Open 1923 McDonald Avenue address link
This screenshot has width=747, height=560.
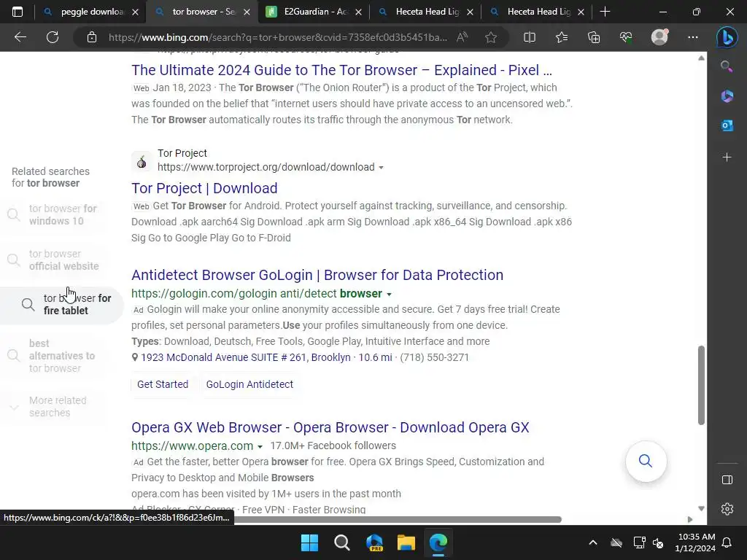246,357
